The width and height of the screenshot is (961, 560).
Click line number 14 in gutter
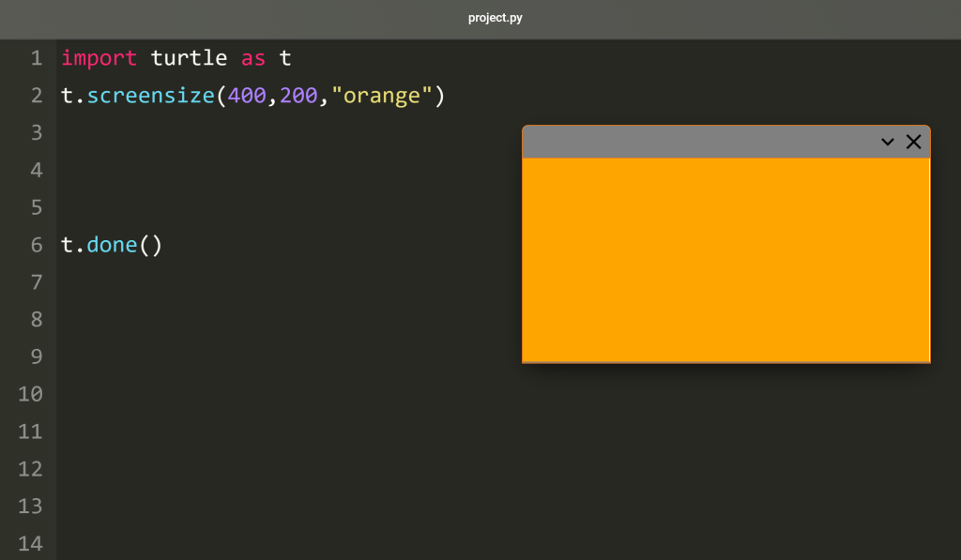(30, 543)
